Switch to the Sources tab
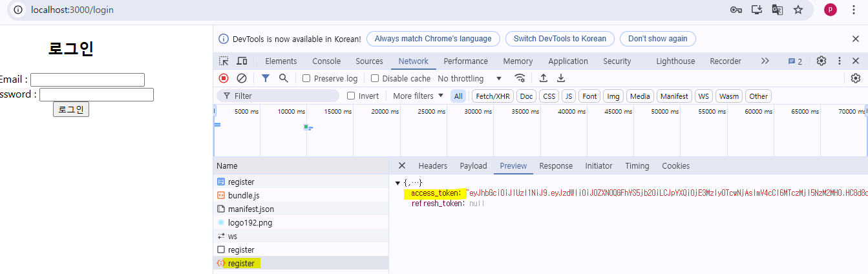Viewport: 868px width, 274px height. pyautogui.click(x=369, y=61)
